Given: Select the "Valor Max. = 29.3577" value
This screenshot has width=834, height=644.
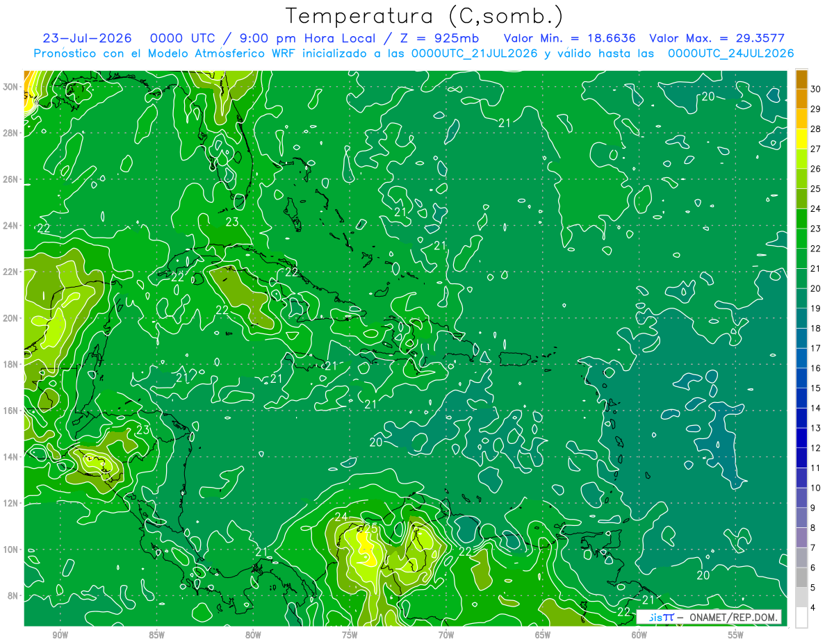Looking at the screenshot, I should (x=717, y=38).
